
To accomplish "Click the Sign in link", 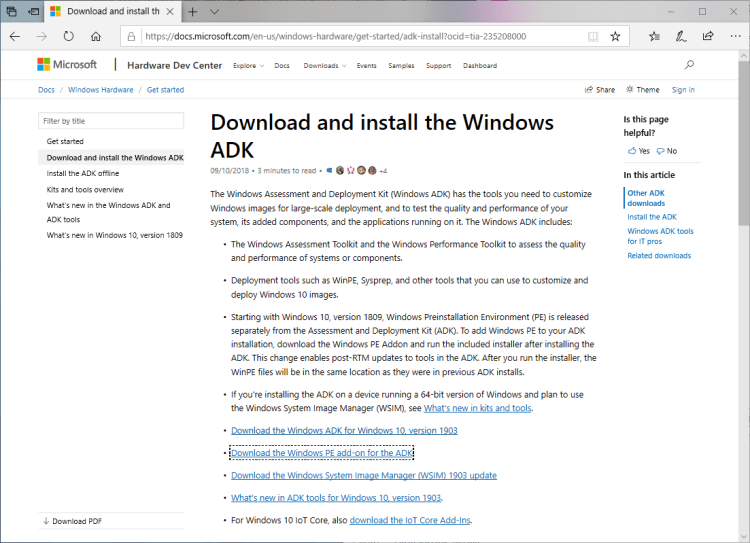I will click(683, 90).
